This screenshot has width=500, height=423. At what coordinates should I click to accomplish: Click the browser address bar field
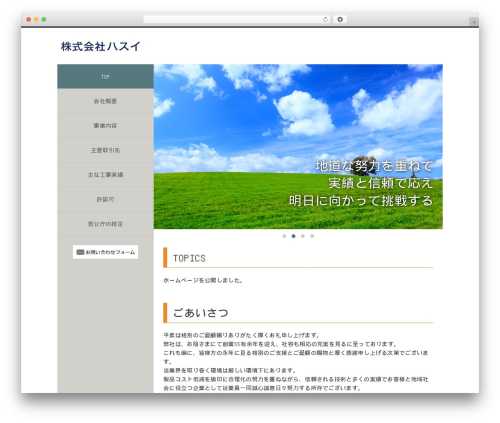236,19
